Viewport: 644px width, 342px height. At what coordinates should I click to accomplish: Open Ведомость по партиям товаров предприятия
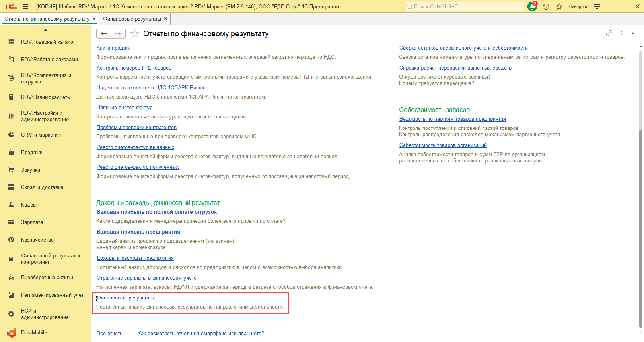pyautogui.click(x=453, y=119)
